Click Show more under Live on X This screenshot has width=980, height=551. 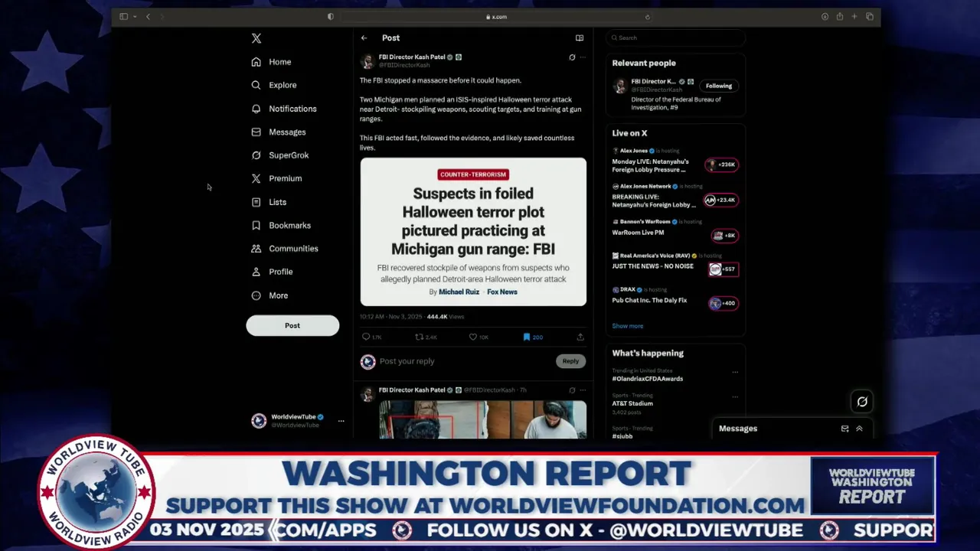click(x=627, y=326)
